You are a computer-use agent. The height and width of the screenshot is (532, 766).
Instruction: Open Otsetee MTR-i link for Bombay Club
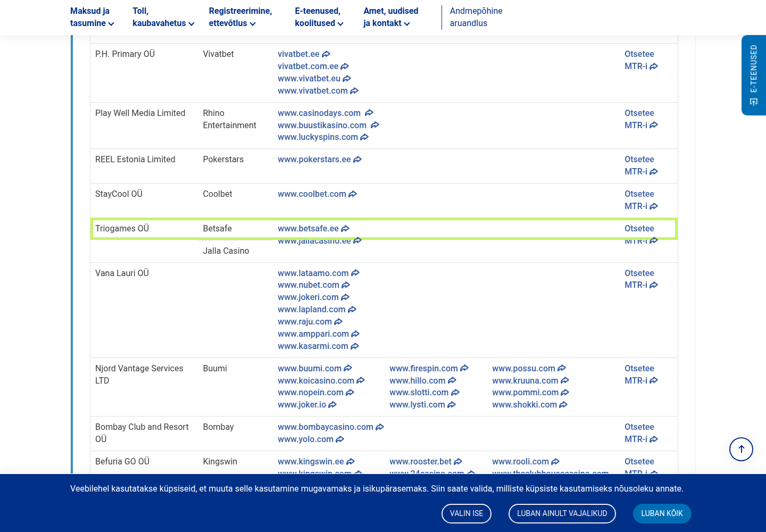(x=641, y=433)
